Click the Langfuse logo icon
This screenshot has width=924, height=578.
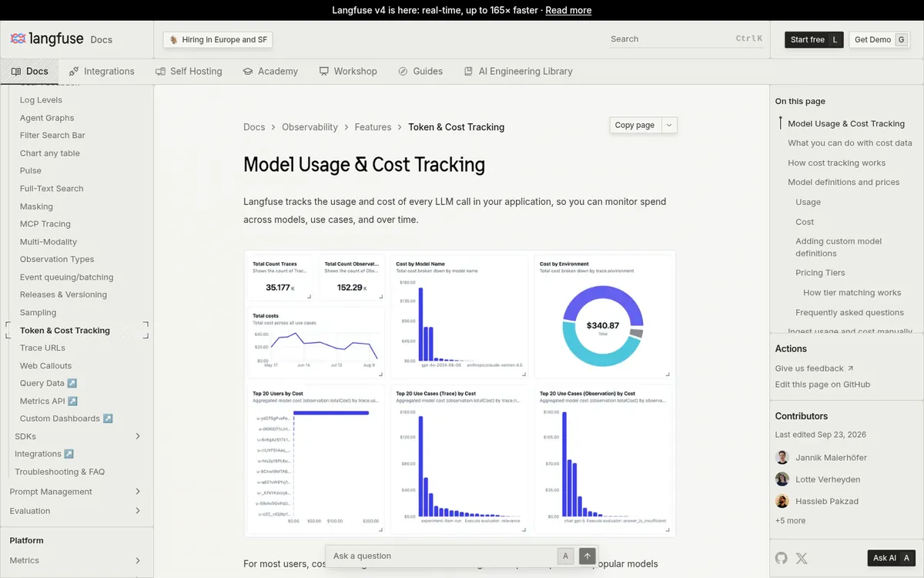(18, 39)
